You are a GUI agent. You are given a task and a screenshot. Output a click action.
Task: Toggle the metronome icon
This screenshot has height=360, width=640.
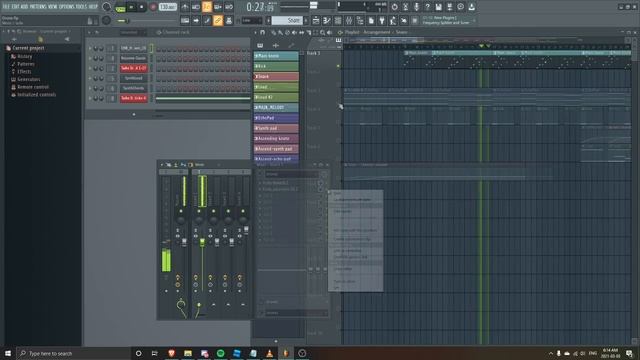185,7
